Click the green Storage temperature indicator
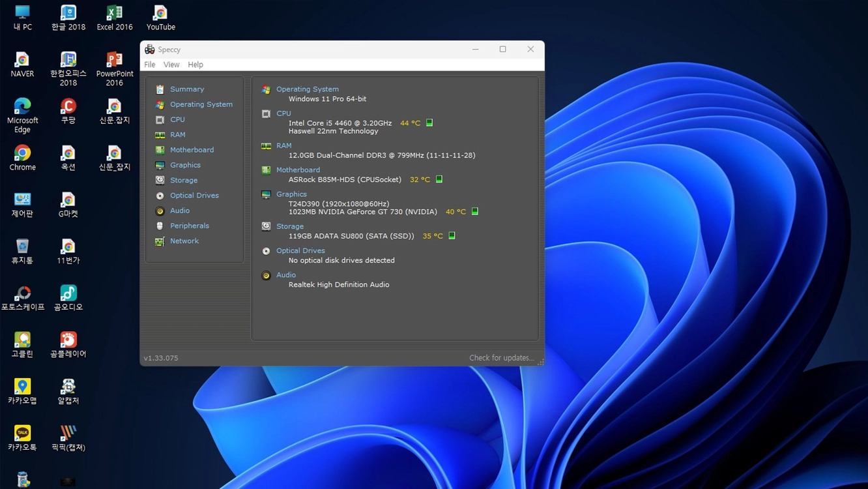Screen dimensions: 868x489 pos(452,235)
